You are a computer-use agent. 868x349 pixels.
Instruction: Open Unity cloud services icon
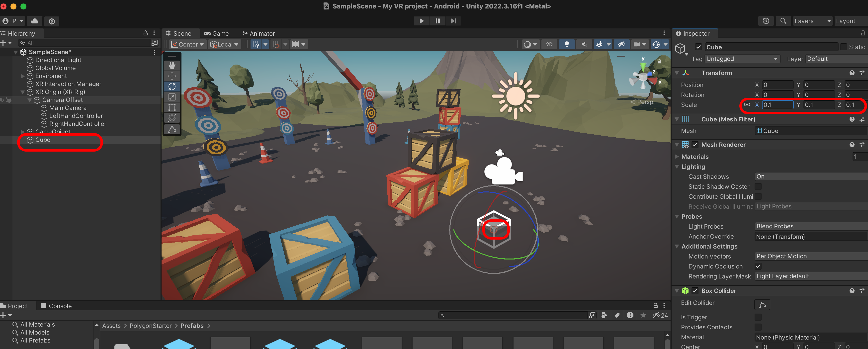(34, 21)
